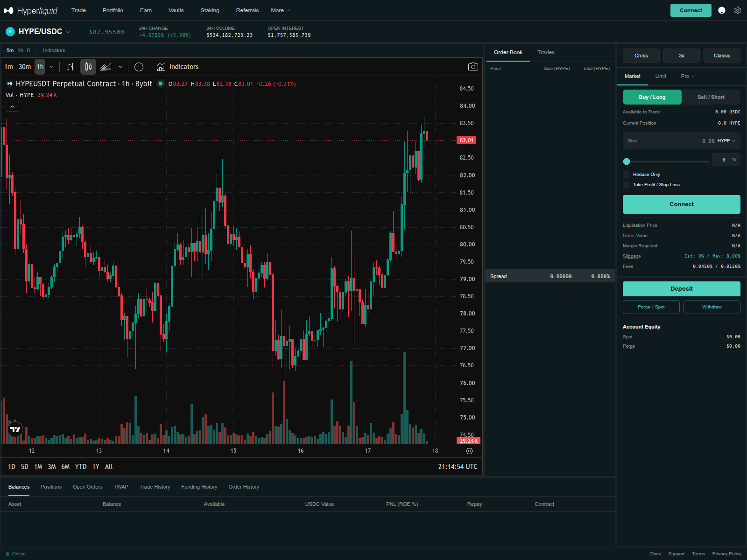The width and height of the screenshot is (747, 560).
Task: Open the 3x leverage setting
Action: 682,56
